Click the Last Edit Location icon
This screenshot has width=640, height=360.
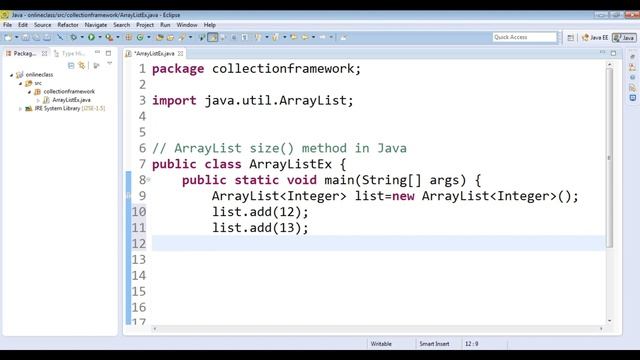pyautogui.click(x=293, y=37)
